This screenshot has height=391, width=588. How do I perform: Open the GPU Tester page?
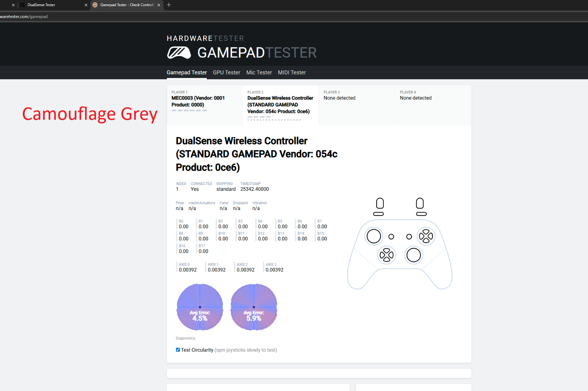[227, 72]
